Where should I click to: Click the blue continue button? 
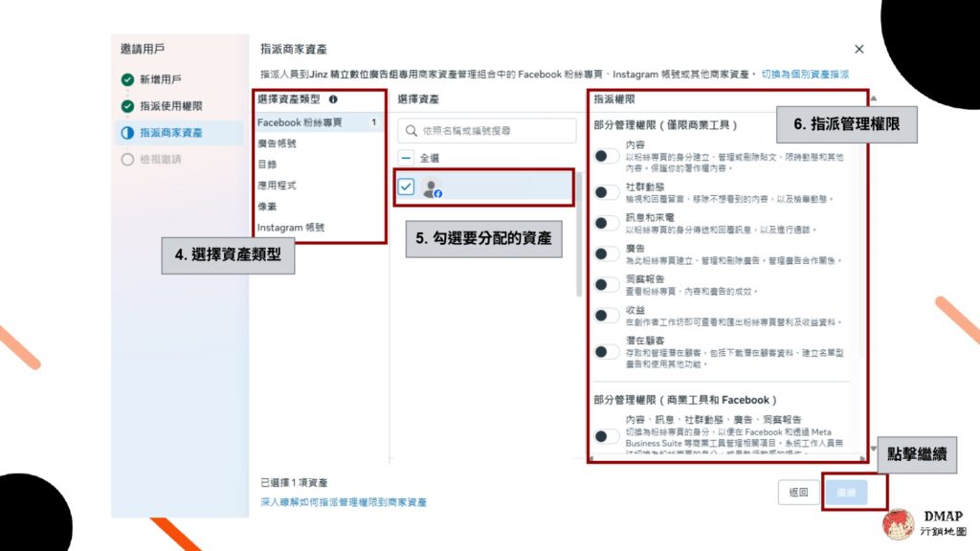(846, 493)
